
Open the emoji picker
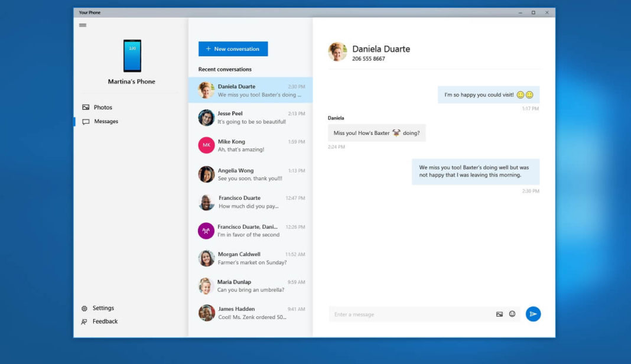512,314
